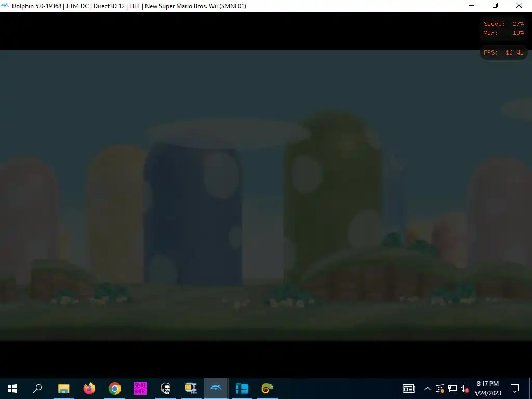Click Windows Update status tray icon
This screenshot has width=532, height=399.
click(440, 389)
